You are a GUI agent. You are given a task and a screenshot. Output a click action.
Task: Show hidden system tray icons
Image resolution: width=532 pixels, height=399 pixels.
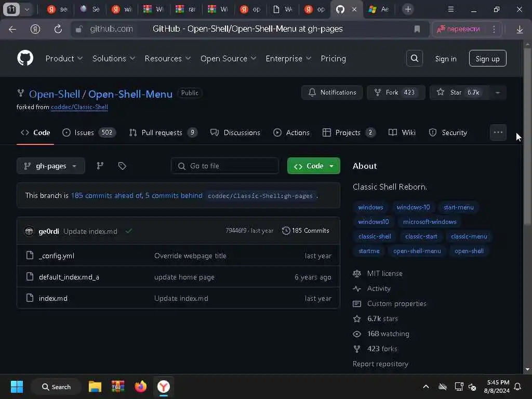tap(426, 387)
